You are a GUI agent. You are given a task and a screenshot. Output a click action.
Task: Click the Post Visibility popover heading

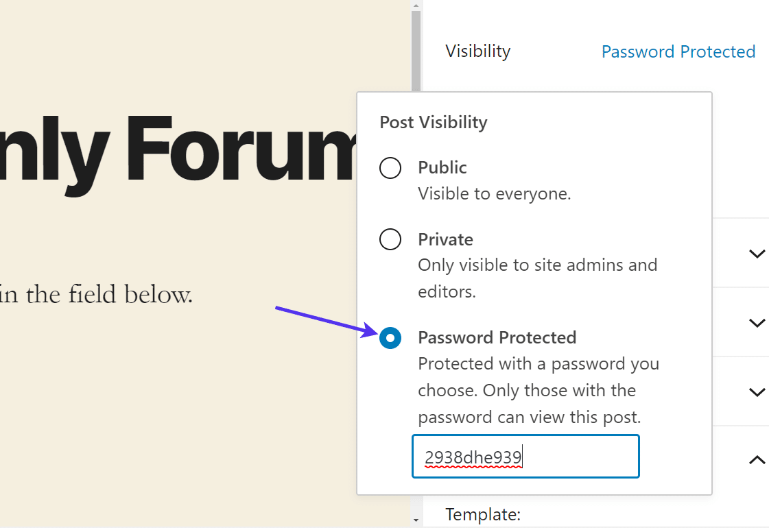point(433,122)
